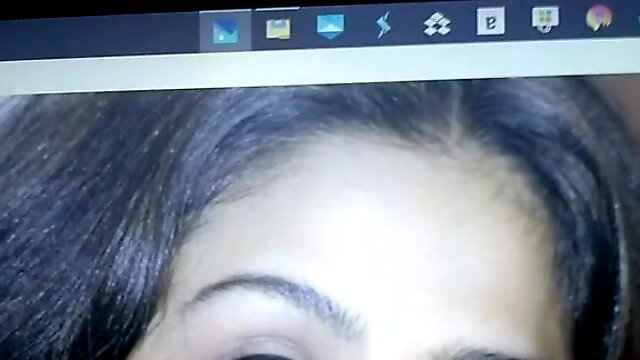
Task: Open the highlighted Photos app taskbar icon
Action: pyautogui.click(x=225, y=31)
